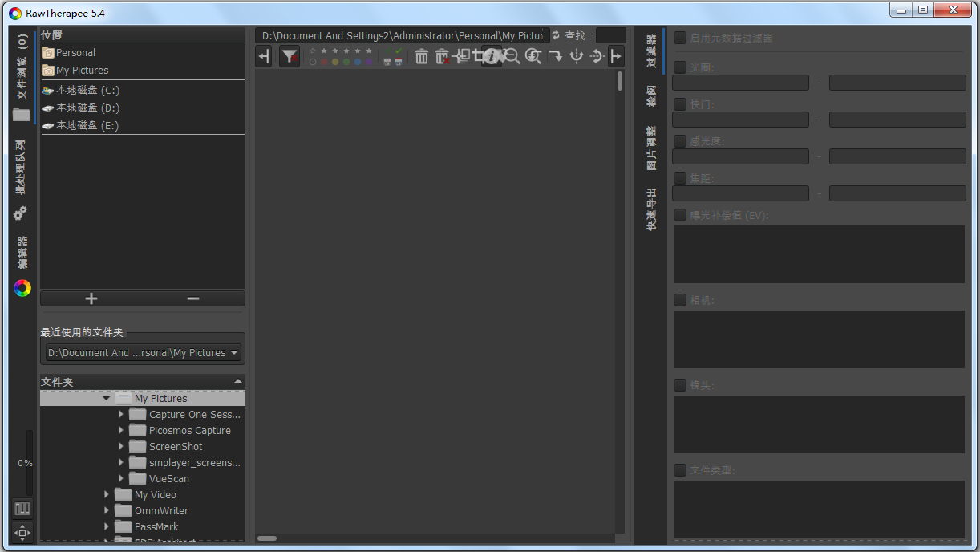Click the blue color label filter

(x=358, y=62)
